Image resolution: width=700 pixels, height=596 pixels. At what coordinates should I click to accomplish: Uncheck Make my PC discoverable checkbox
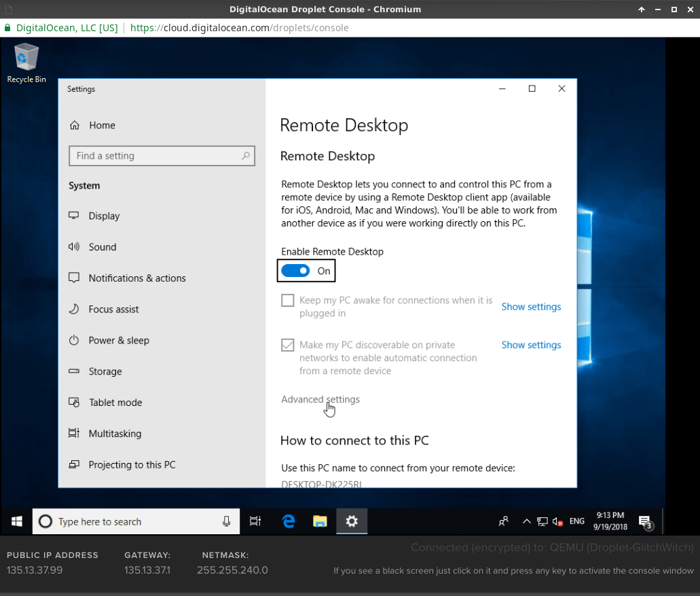(x=288, y=346)
